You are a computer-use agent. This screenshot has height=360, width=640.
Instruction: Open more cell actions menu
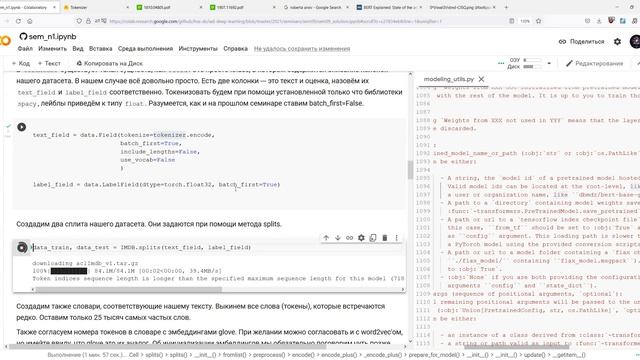396,238
